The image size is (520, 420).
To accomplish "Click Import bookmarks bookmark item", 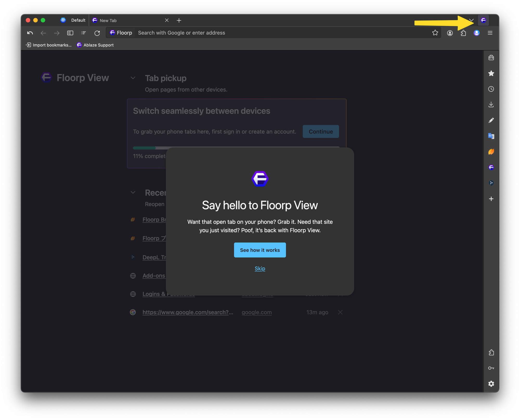I will (x=49, y=45).
